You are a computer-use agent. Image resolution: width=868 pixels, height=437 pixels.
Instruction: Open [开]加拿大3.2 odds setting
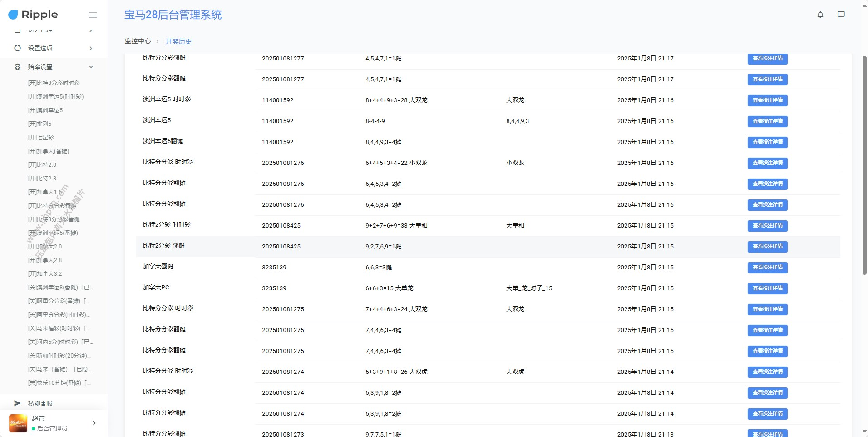tap(45, 274)
